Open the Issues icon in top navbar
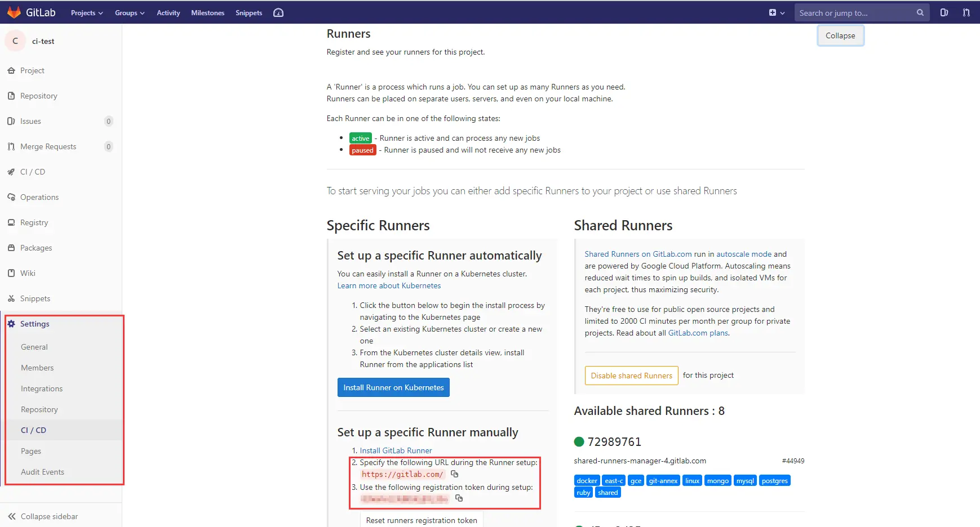The width and height of the screenshot is (980, 527). click(x=944, y=12)
